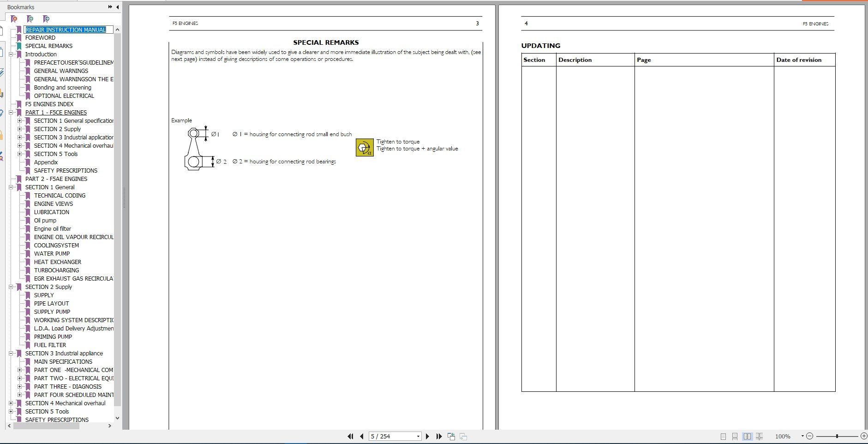
Task: Click the zoom in plus icon
Action: point(864,436)
